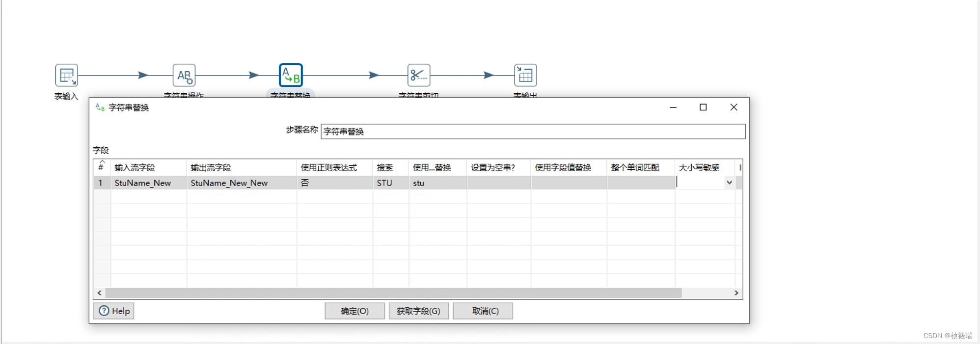This screenshot has height=344, width=980.
Task: Click the horizontal scrollbar left arrow
Action: click(99, 293)
